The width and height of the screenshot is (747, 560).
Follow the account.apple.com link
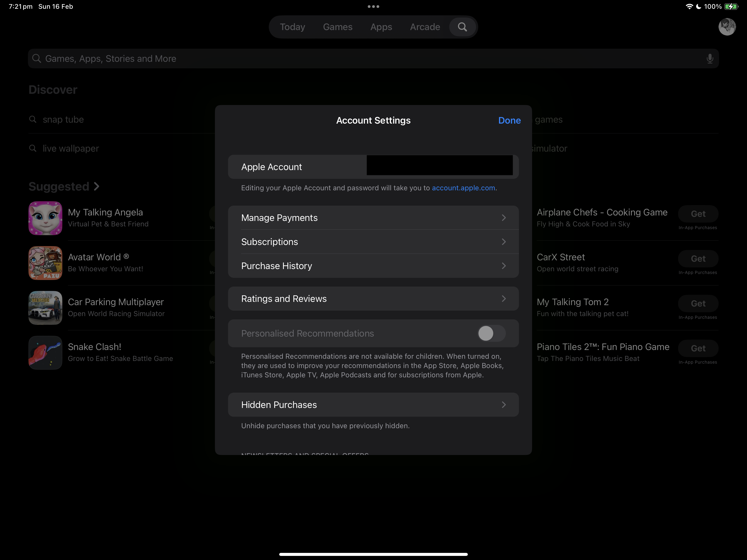[463, 188]
